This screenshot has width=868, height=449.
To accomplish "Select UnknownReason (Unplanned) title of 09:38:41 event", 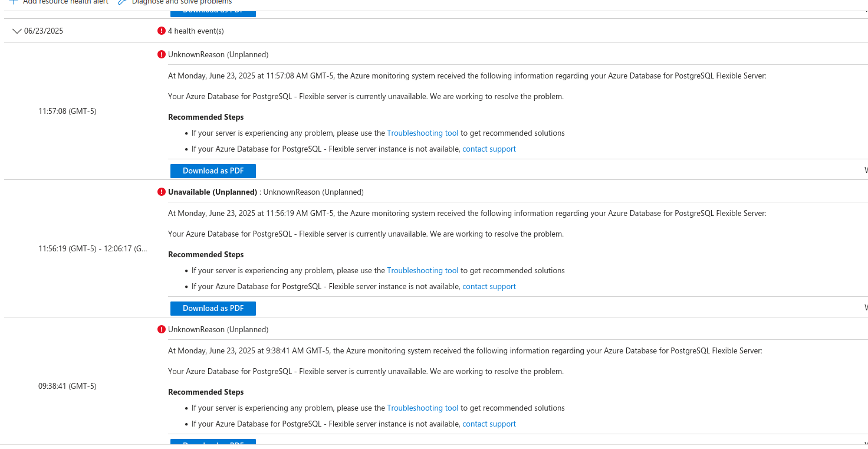I will click(x=218, y=329).
